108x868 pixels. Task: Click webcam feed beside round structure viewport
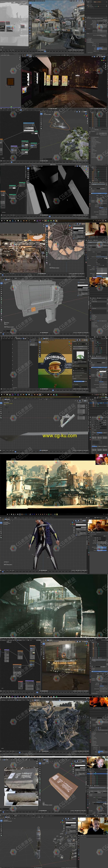(x=96, y=229)
